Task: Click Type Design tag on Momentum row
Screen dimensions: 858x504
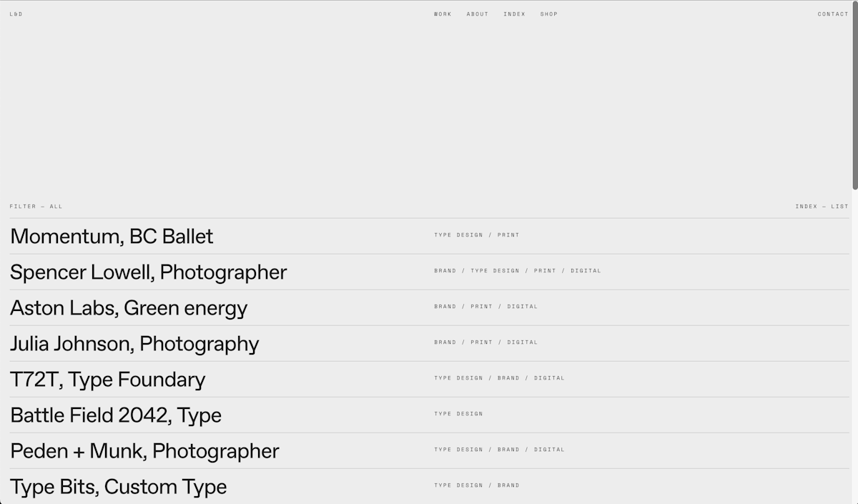Action: coord(458,235)
